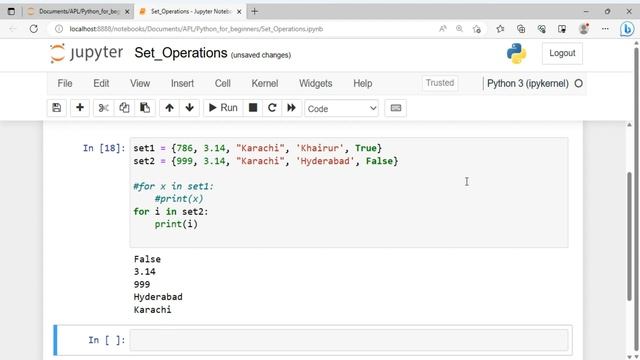
Task: Click the False output line
Action: click(147, 259)
